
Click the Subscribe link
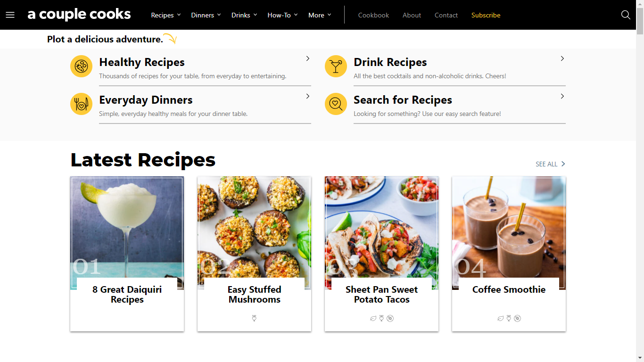[x=486, y=15]
